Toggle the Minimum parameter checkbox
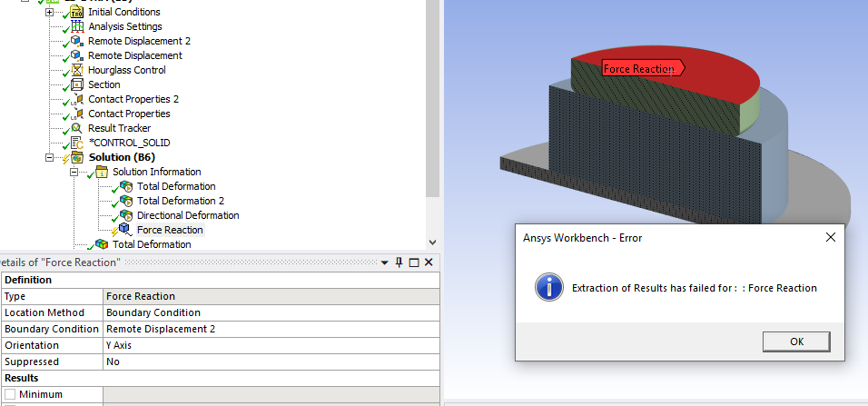Image resolution: width=868 pixels, height=406 pixels. pos(10,394)
